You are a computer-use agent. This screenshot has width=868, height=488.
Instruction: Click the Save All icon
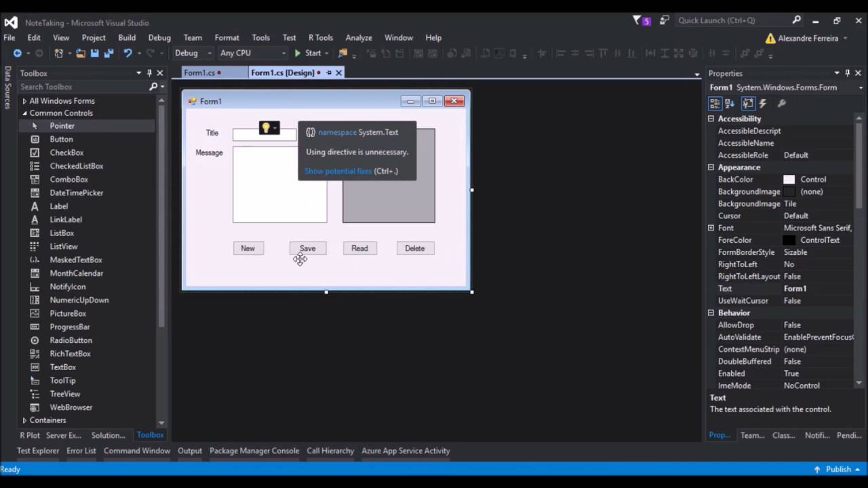tap(108, 53)
